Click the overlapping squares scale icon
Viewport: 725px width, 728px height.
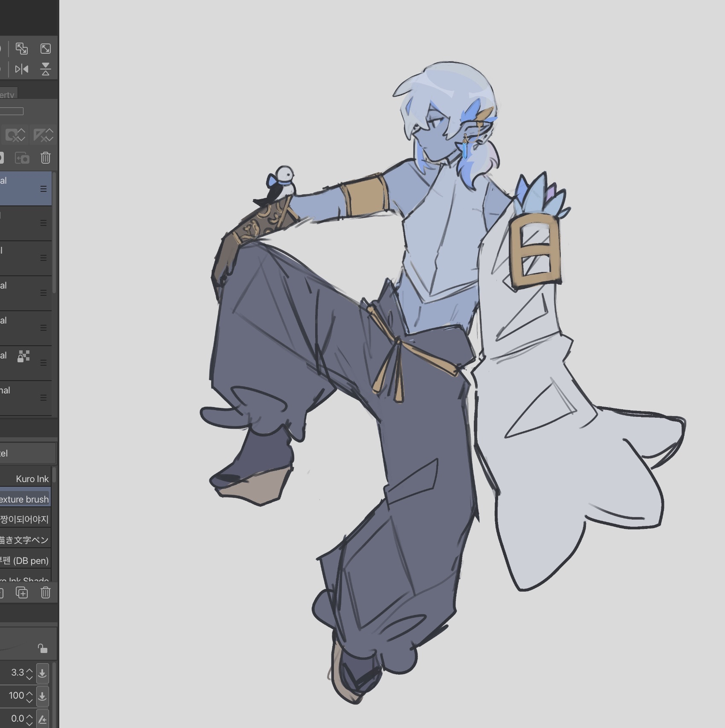[21, 49]
